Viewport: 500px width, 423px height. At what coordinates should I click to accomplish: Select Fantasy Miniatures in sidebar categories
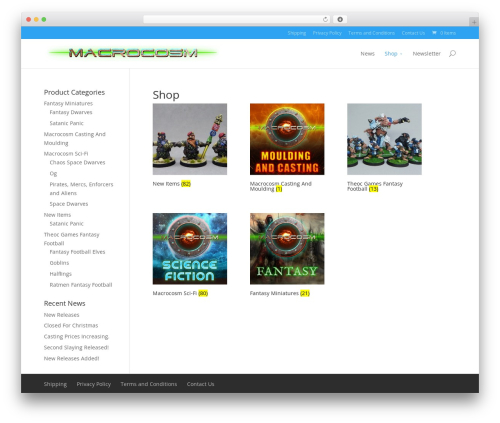[x=68, y=103]
